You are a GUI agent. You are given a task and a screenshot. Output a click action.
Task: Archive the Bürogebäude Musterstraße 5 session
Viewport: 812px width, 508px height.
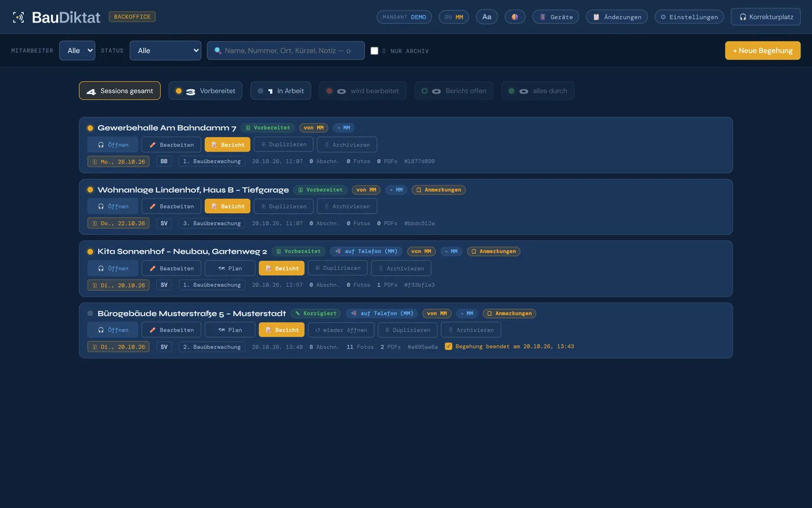click(x=471, y=330)
